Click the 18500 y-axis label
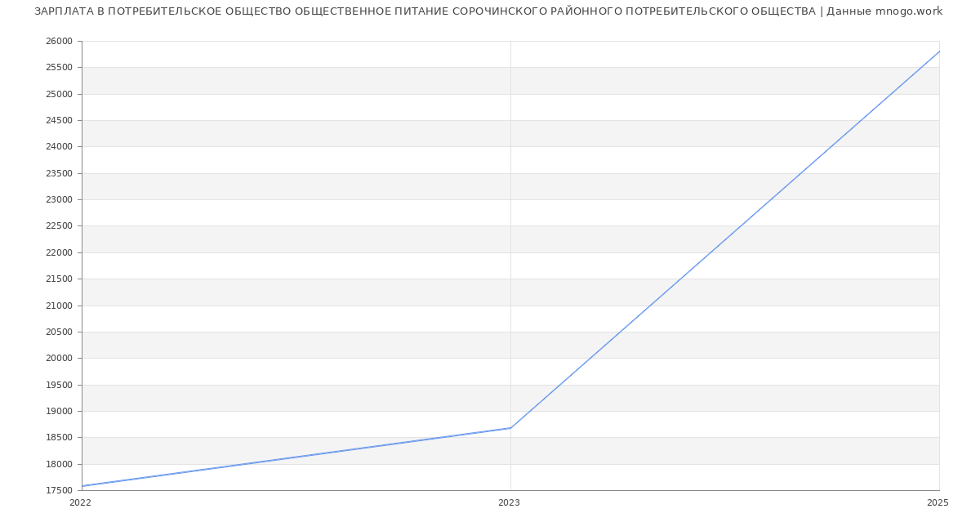 pos(60,438)
